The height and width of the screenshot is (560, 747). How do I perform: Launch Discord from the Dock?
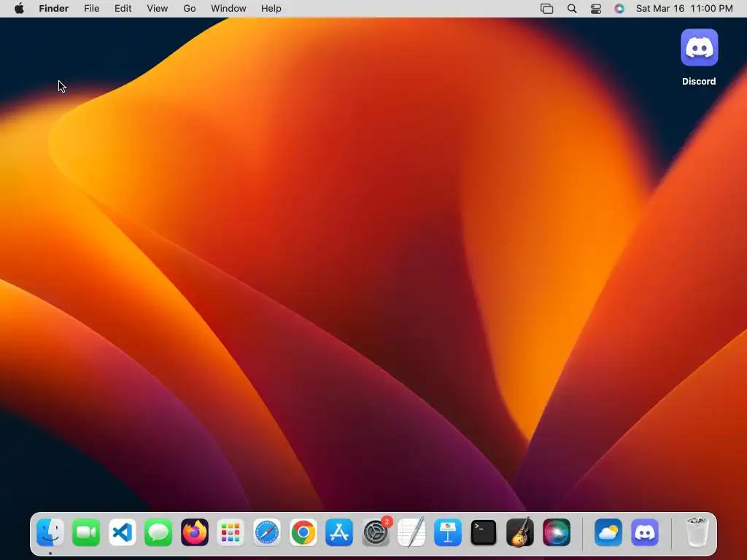click(x=645, y=532)
